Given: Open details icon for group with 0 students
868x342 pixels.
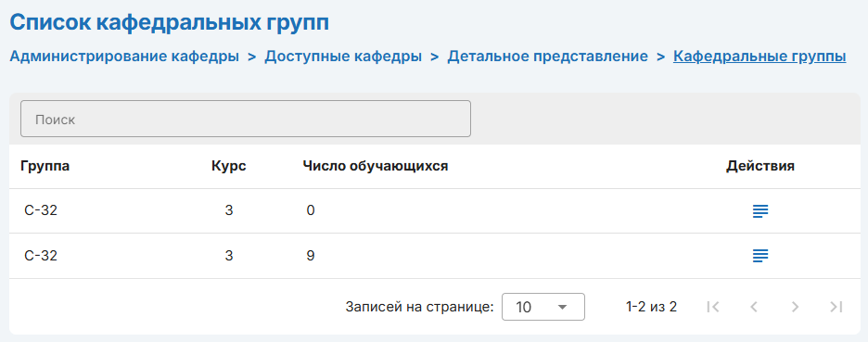Looking at the screenshot, I should click(x=760, y=210).
